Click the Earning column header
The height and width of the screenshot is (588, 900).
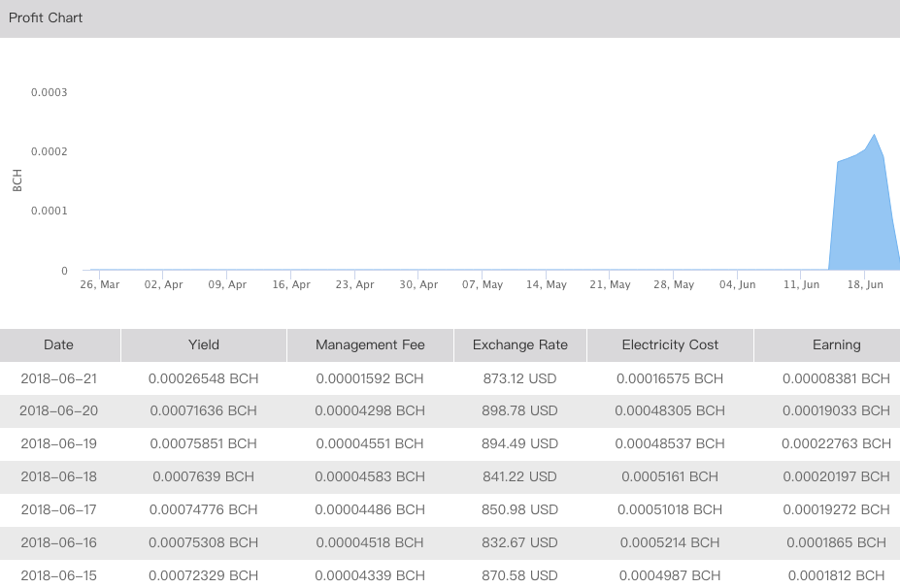point(836,344)
